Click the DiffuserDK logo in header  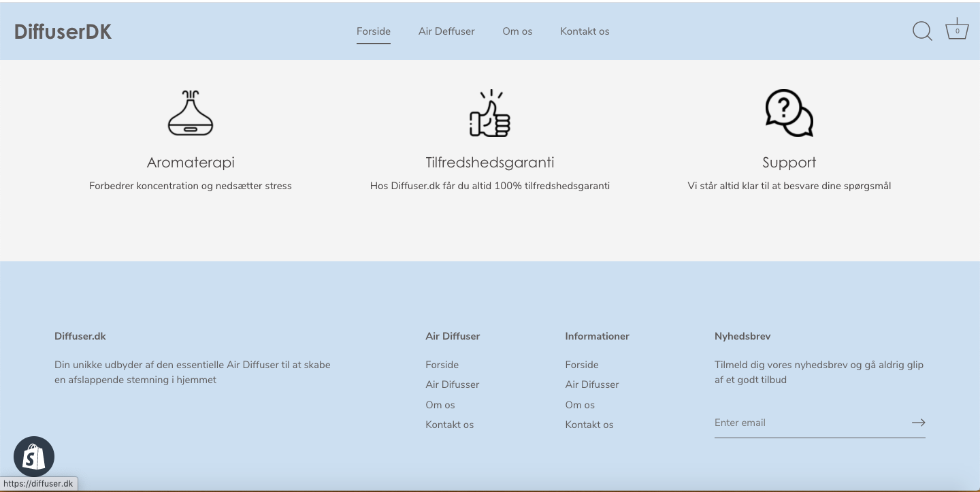(63, 31)
